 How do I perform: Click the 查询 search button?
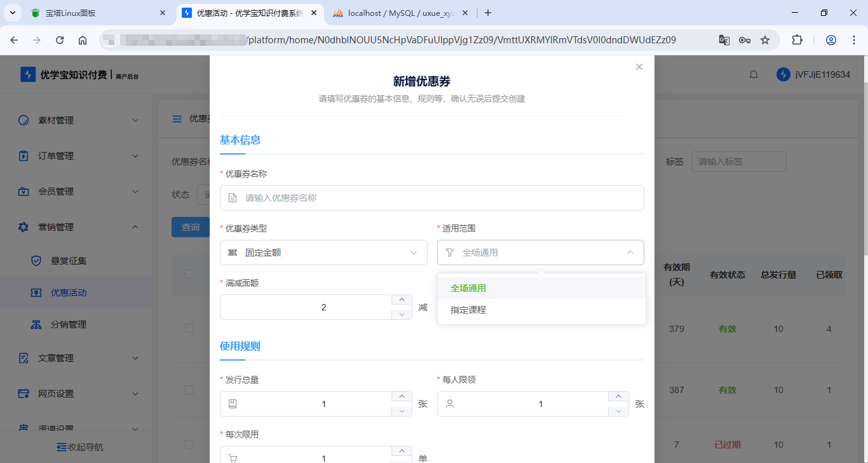[191, 226]
